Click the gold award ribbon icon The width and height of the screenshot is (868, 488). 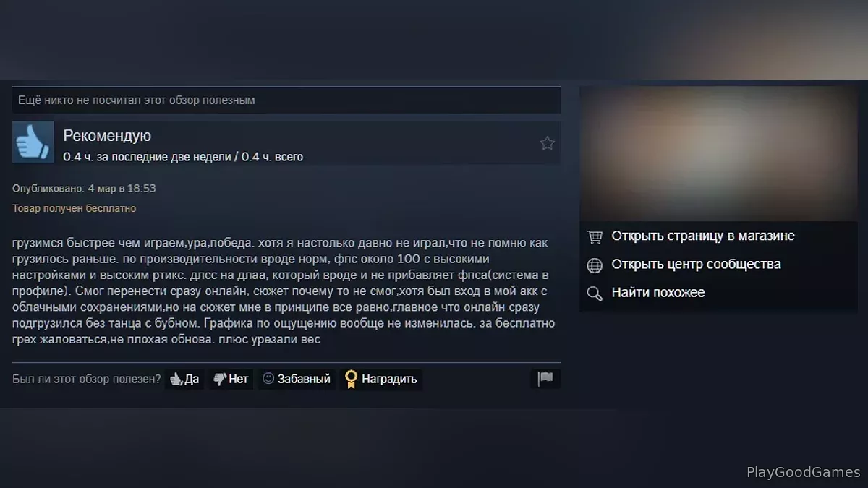coord(351,379)
